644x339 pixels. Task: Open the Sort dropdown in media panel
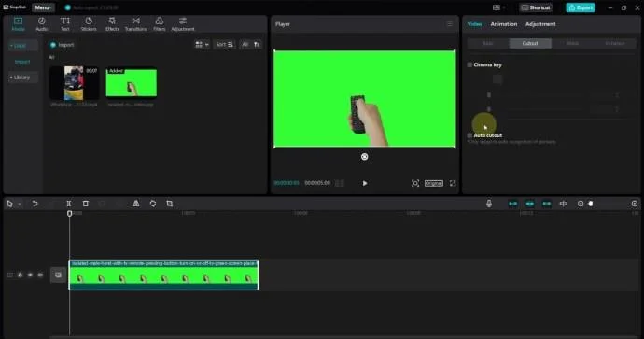(x=225, y=45)
